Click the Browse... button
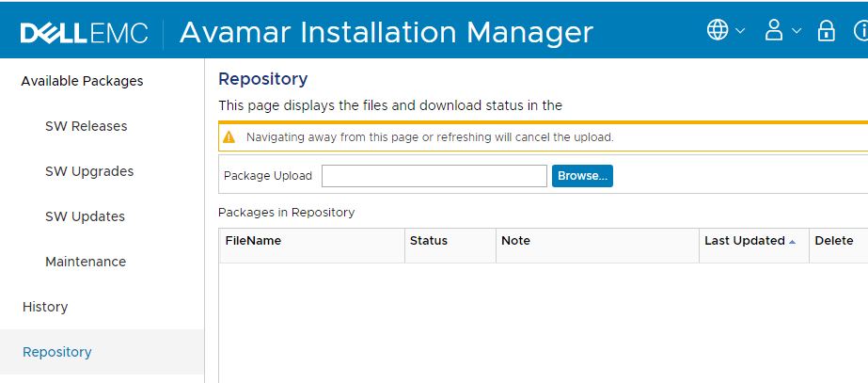This screenshot has width=868, height=383. pyautogui.click(x=582, y=176)
